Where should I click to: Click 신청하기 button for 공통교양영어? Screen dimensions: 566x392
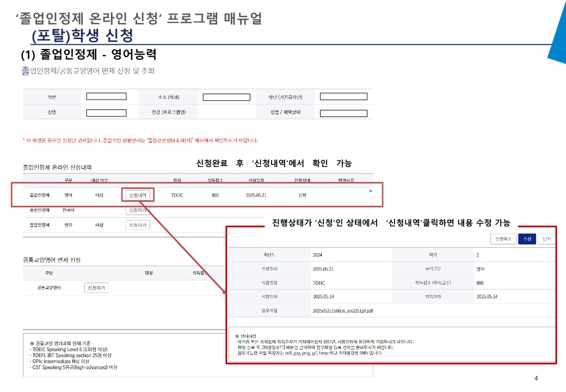[96, 287]
